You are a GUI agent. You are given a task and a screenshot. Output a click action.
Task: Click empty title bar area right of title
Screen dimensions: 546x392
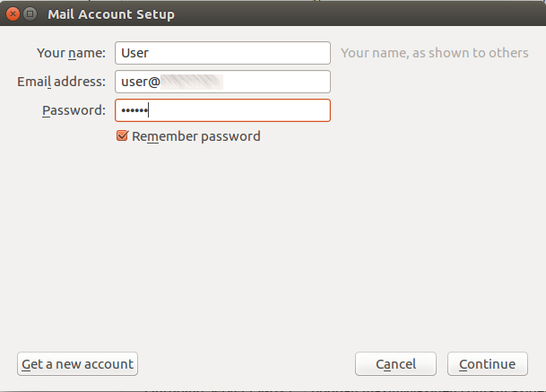[x=359, y=14]
